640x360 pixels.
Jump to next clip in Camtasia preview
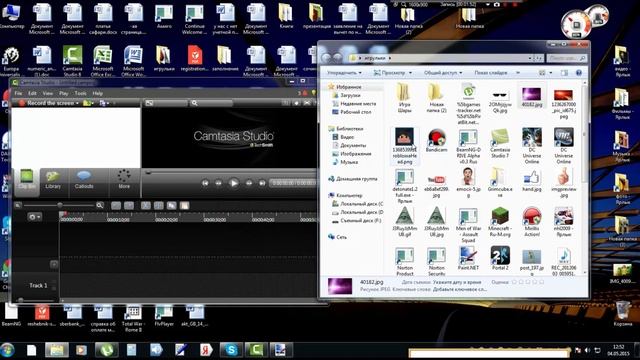(262, 183)
